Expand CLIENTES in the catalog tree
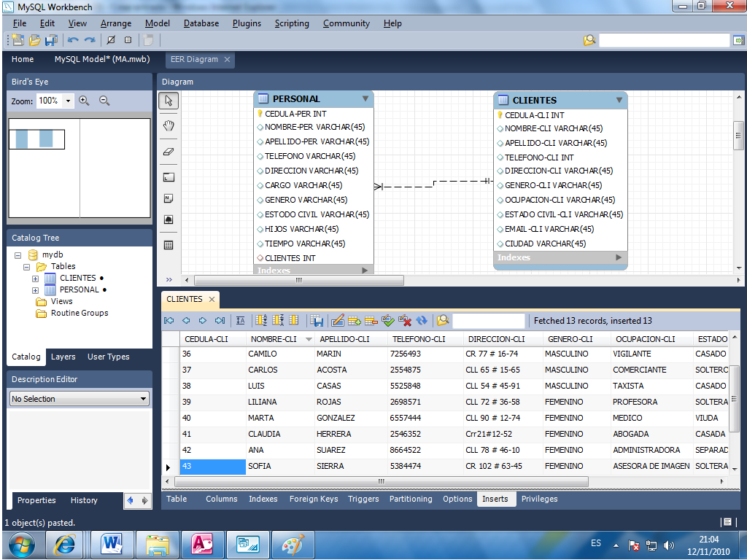This screenshot has height=560, width=747. [x=35, y=278]
